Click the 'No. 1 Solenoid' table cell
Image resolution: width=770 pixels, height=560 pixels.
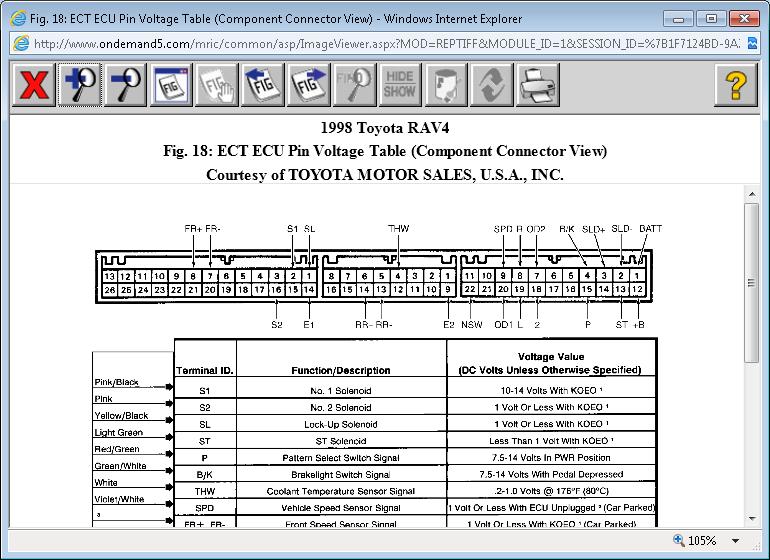pyautogui.click(x=341, y=391)
